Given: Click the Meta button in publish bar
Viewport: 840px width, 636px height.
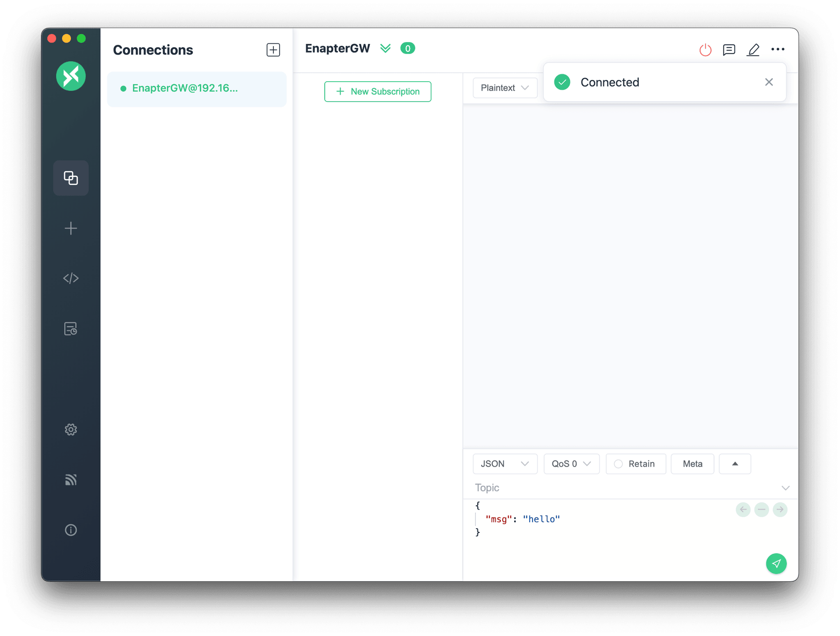Looking at the screenshot, I should (692, 464).
